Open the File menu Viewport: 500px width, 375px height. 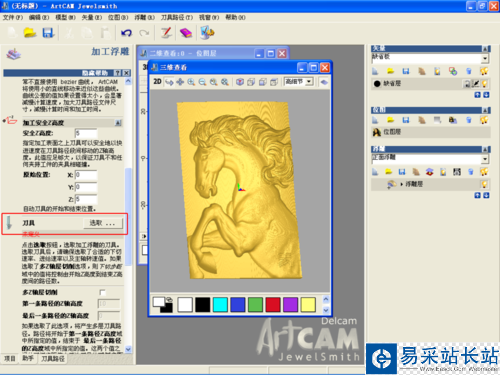point(13,17)
